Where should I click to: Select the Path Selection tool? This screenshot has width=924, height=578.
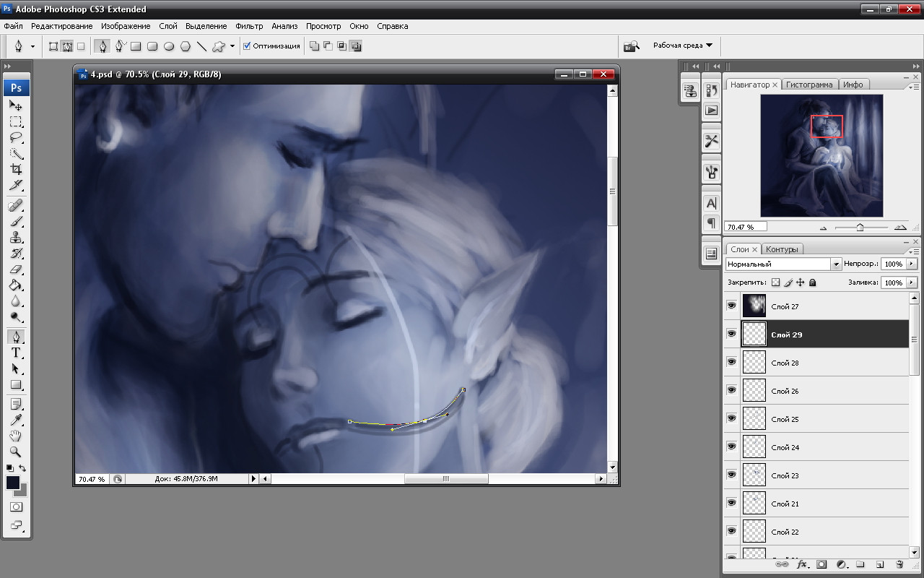click(x=16, y=368)
